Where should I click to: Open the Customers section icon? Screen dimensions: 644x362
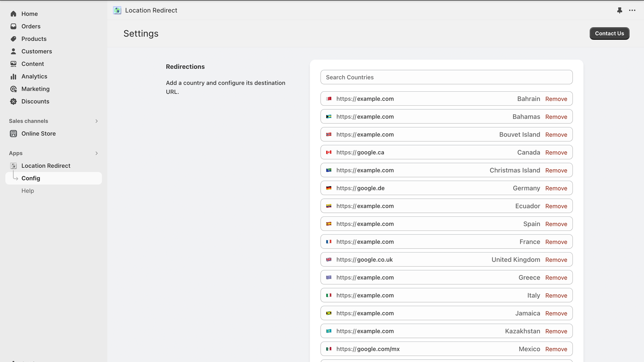pos(13,51)
